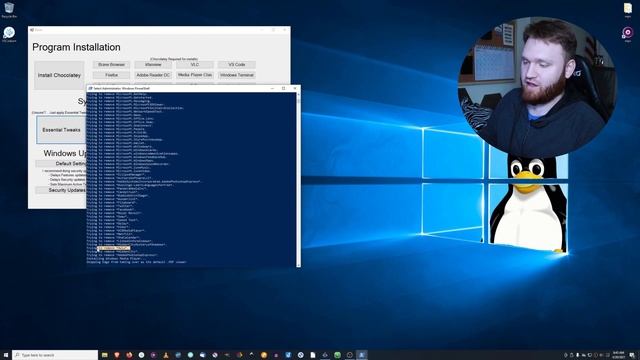
Task: Click the taskbar clock
Action: click(618, 355)
